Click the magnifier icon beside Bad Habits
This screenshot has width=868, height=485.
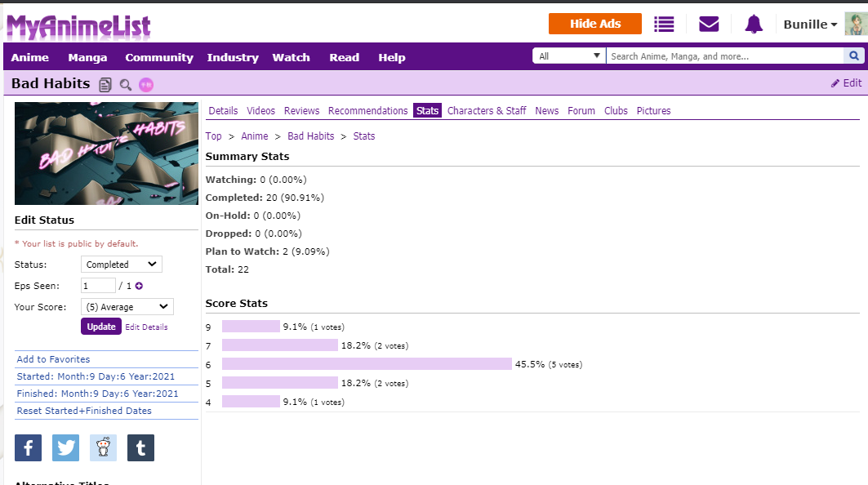126,84
